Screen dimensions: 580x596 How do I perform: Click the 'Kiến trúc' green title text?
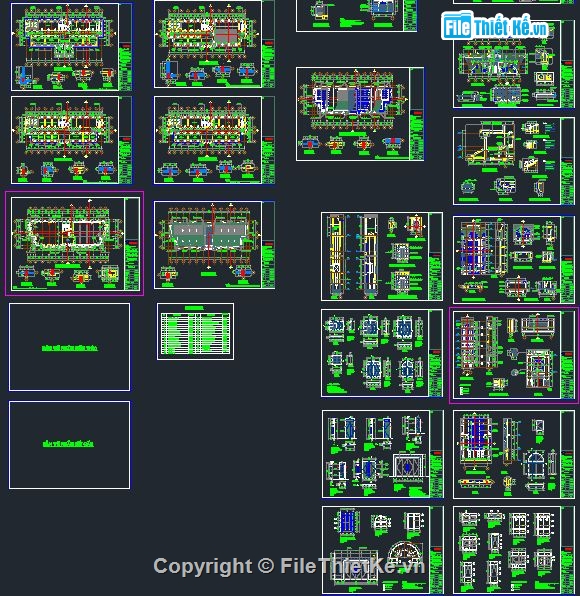coord(70,348)
